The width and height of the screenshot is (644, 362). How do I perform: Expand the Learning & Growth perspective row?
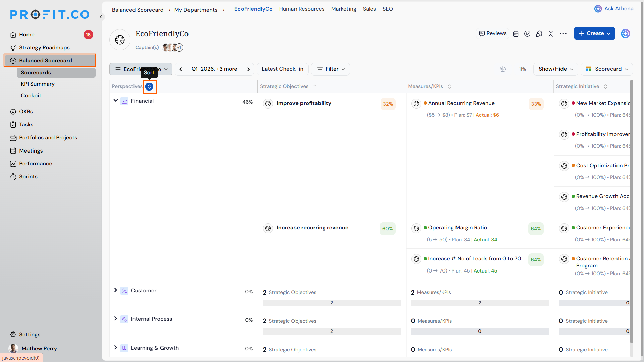click(x=116, y=348)
